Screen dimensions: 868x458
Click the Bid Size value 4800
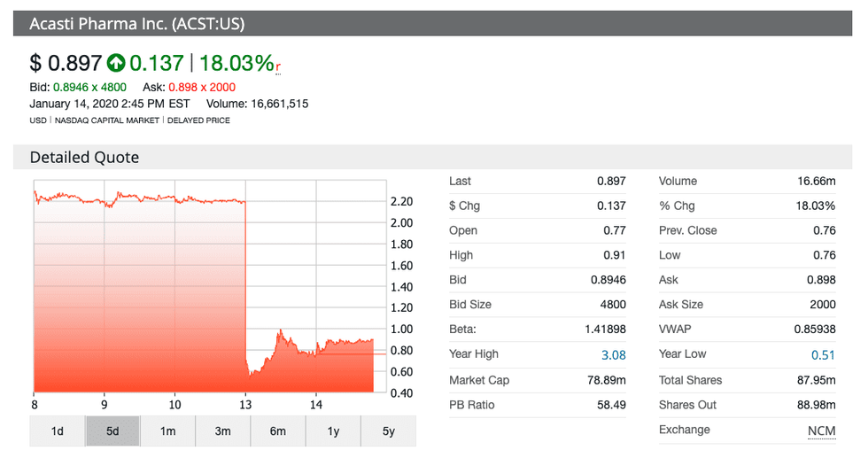(613, 305)
